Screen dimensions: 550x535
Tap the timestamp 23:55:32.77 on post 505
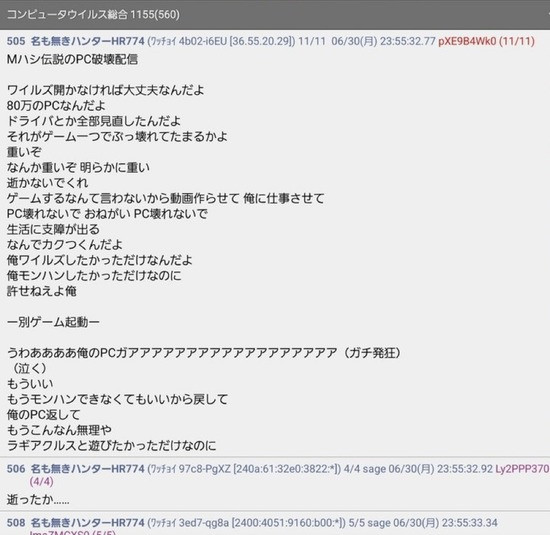tap(408, 41)
